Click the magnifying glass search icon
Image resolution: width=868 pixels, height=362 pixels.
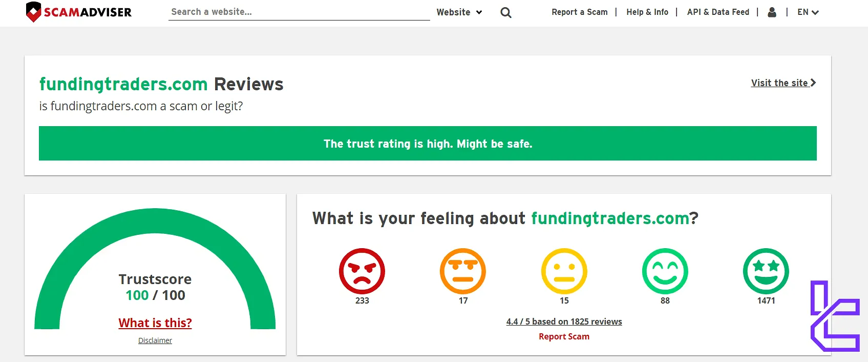[505, 13]
